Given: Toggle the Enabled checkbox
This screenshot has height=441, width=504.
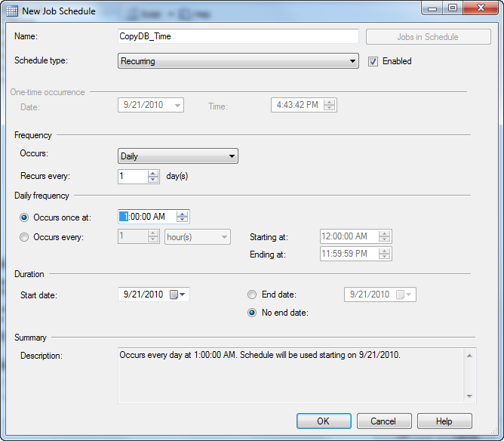Looking at the screenshot, I should 373,61.
